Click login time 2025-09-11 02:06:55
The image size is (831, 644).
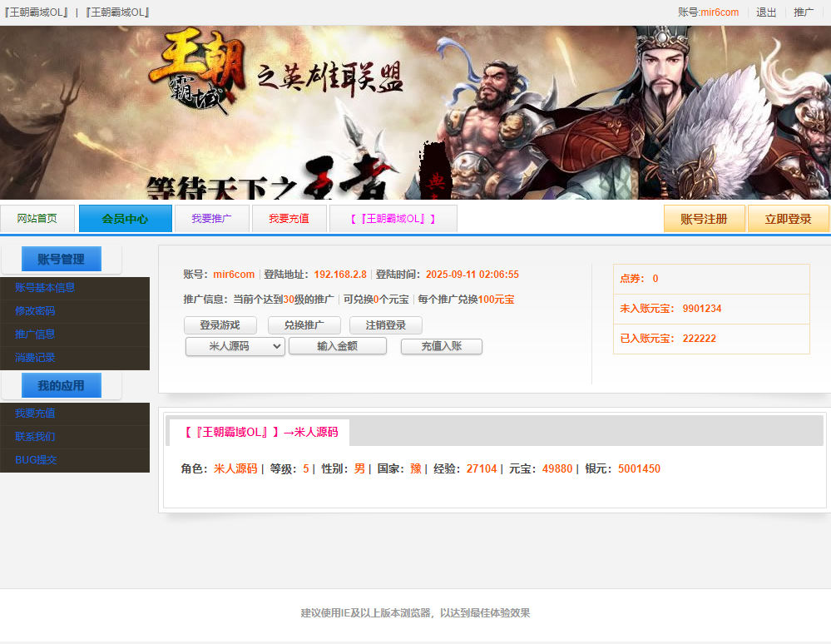click(x=472, y=275)
